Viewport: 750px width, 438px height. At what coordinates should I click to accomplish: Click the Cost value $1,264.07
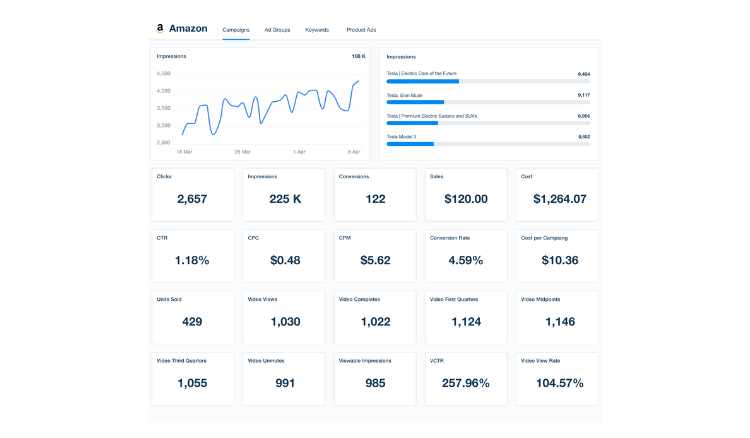[560, 199]
